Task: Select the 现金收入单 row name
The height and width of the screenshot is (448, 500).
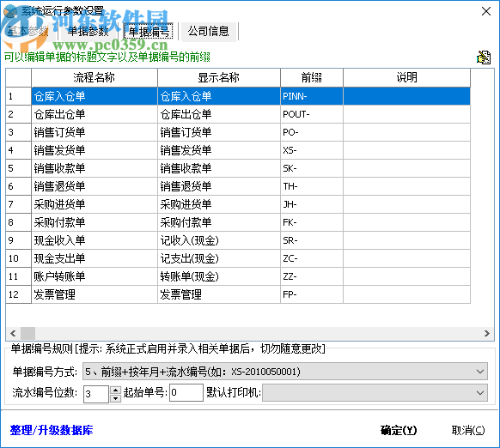Action: [x=95, y=240]
